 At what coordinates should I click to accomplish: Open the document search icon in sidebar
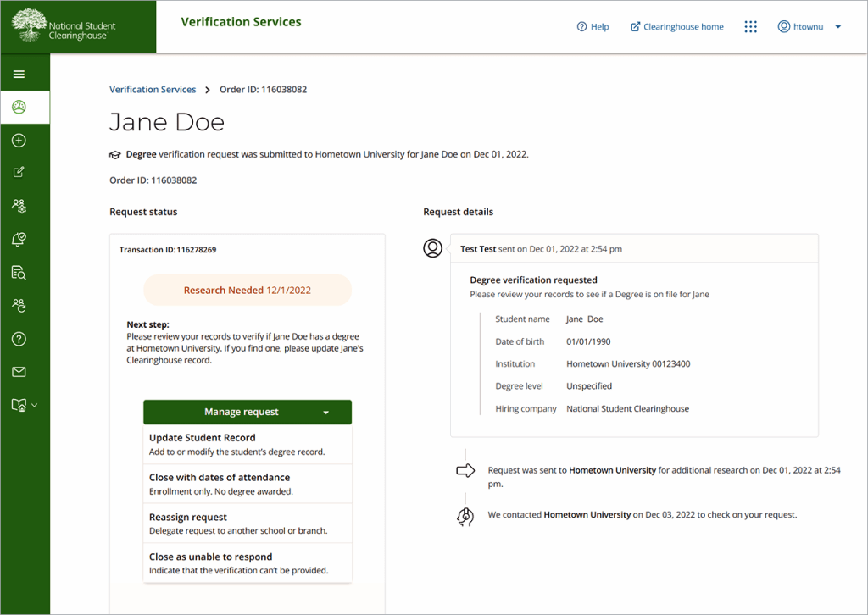19,273
